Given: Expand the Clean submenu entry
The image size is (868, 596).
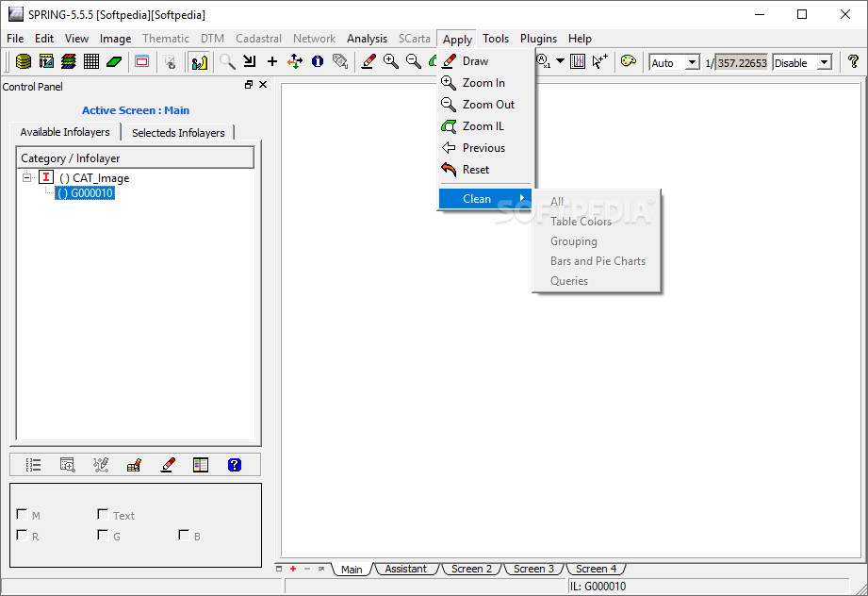Looking at the screenshot, I should pos(485,199).
